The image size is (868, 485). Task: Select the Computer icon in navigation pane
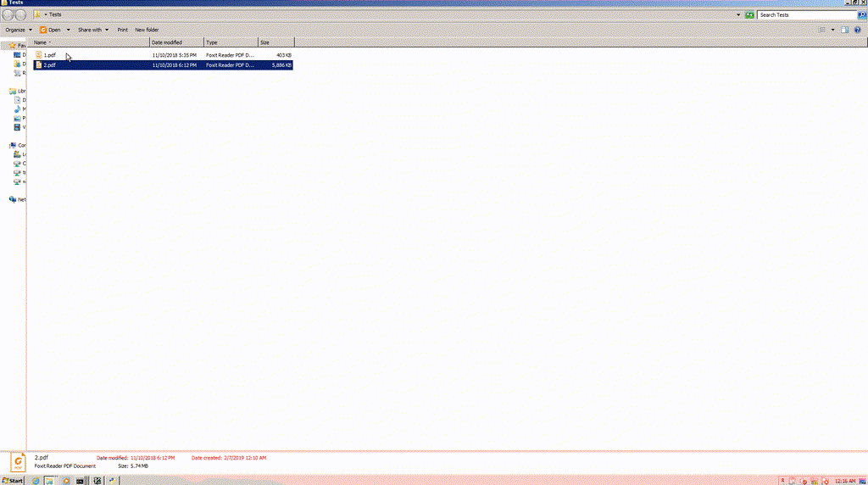tap(13, 145)
